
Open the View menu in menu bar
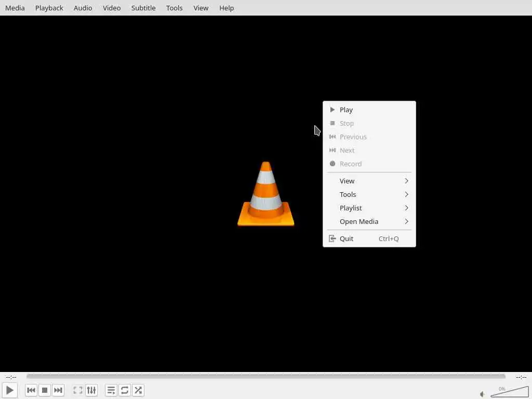click(x=201, y=8)
